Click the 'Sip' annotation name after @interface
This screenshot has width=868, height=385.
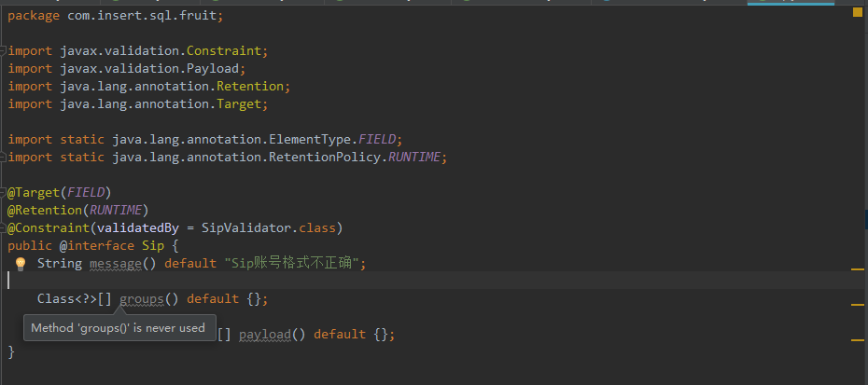coord(153,245)
